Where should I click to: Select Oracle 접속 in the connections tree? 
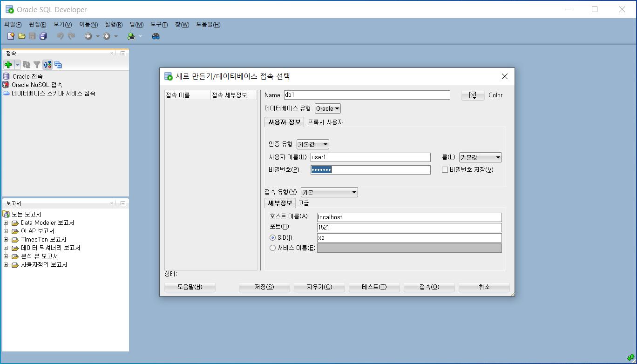point(27,76)
